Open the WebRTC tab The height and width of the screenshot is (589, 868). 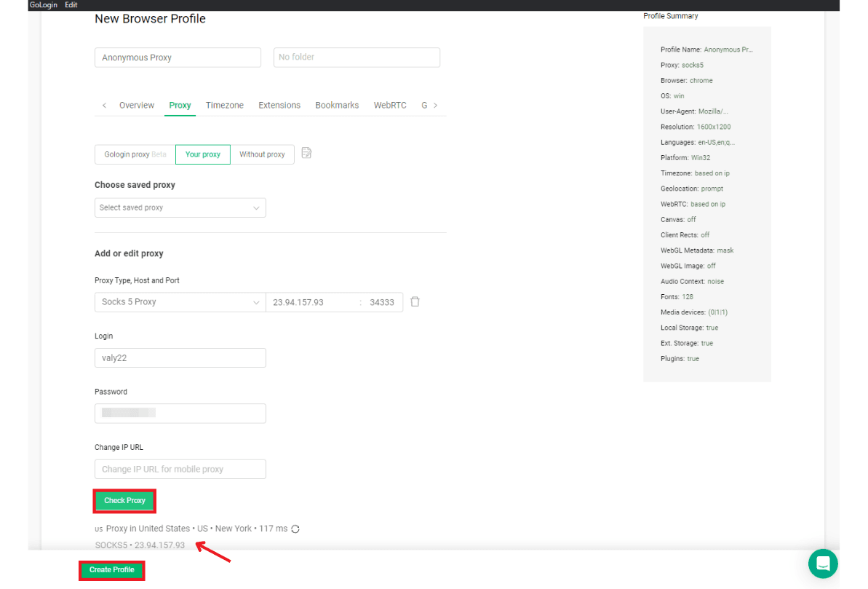390,105
